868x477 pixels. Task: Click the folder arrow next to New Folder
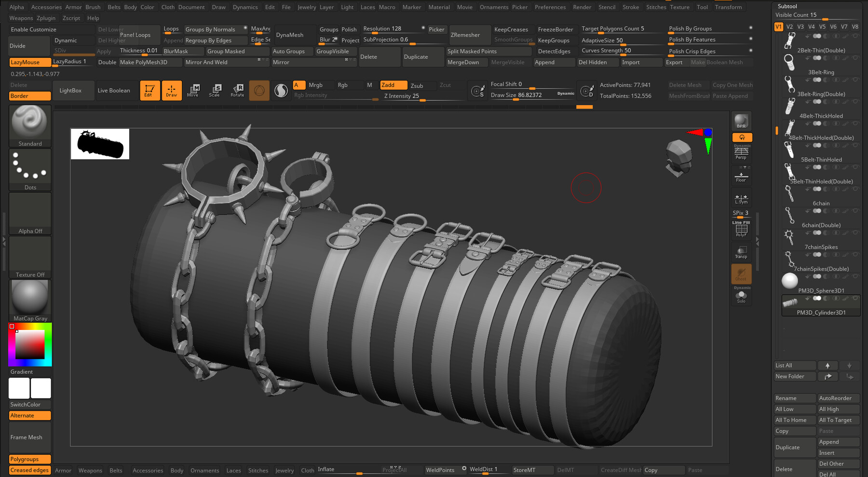pos(828,377)
